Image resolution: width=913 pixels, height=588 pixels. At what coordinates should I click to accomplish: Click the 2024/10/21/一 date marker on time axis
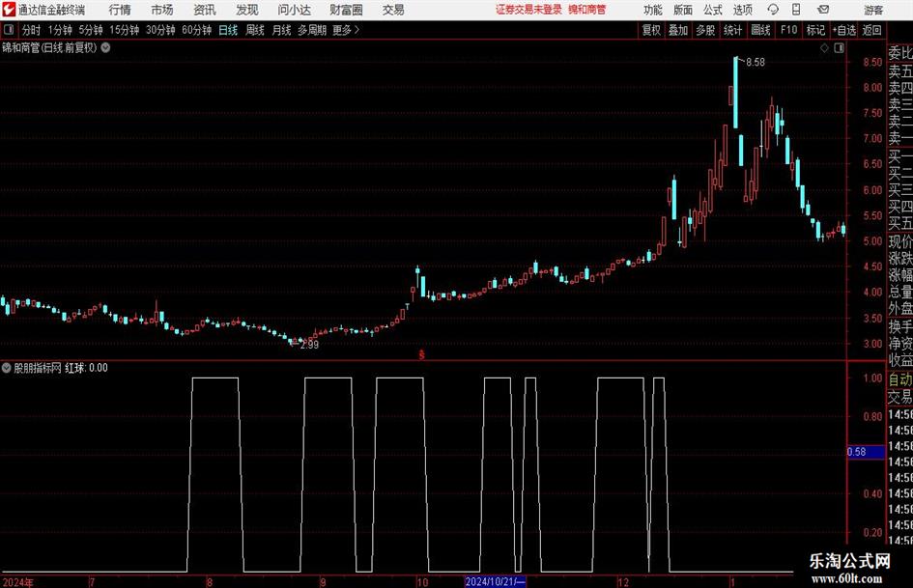pyautogui.click(x=496, y=581)
